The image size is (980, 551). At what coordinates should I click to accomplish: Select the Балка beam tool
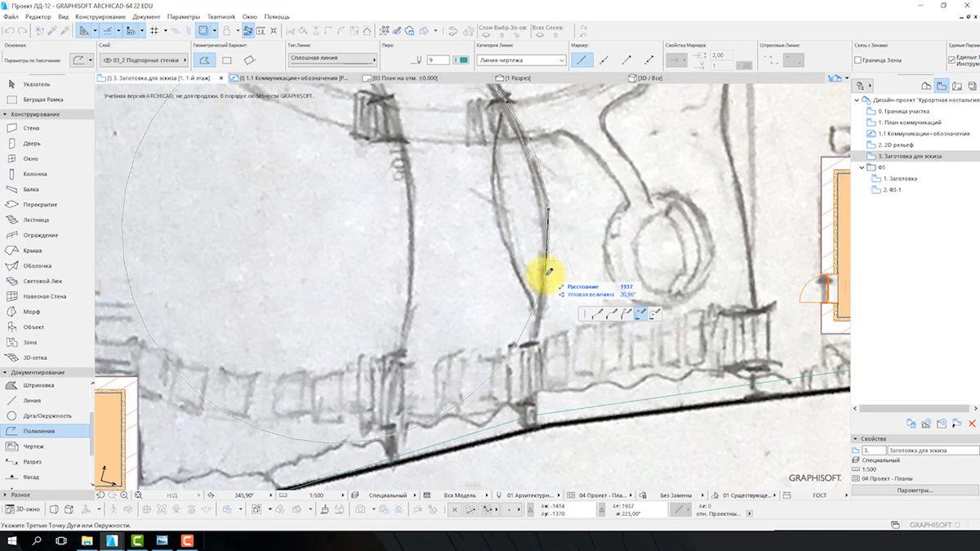(47, 189)
